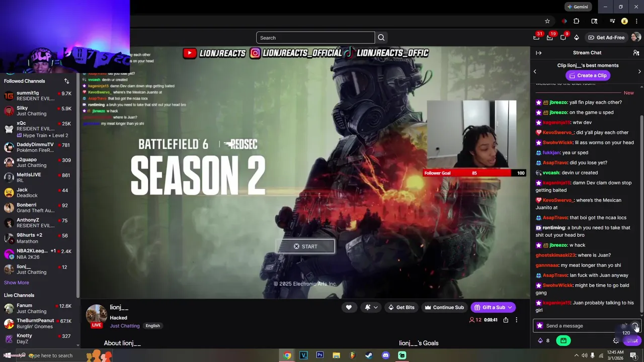
Task: Focus the Twitch search field
Action: point(315,38)
